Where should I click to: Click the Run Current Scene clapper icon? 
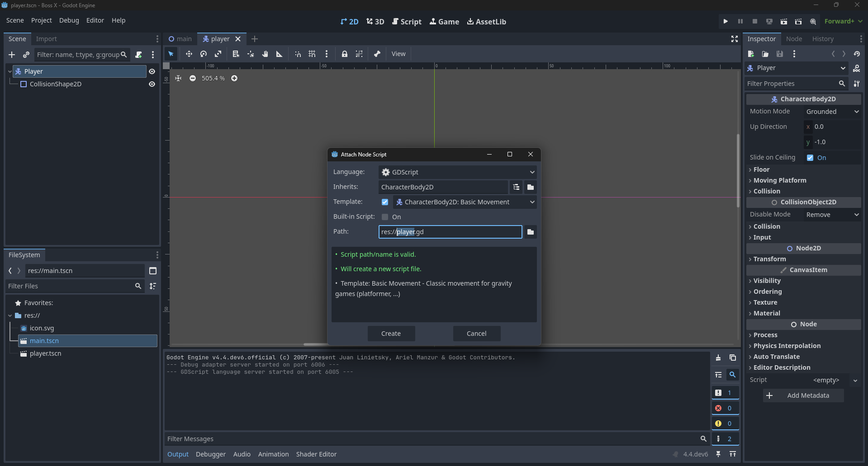[784, 21]
